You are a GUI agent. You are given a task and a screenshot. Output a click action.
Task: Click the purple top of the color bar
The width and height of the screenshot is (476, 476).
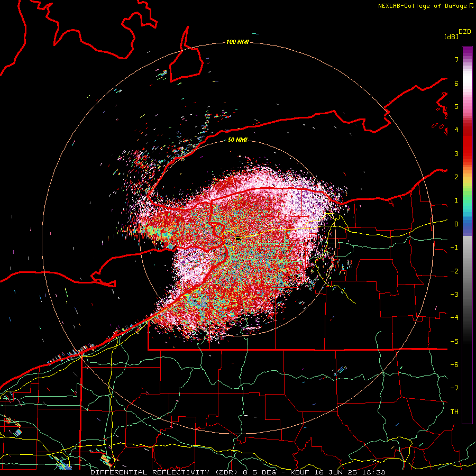(x=467, y=52)
